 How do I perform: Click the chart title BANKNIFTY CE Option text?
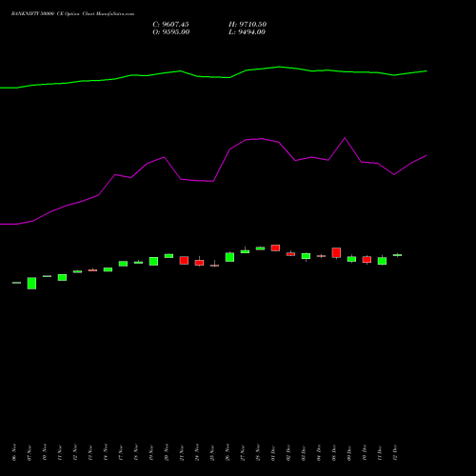point(72,14)
